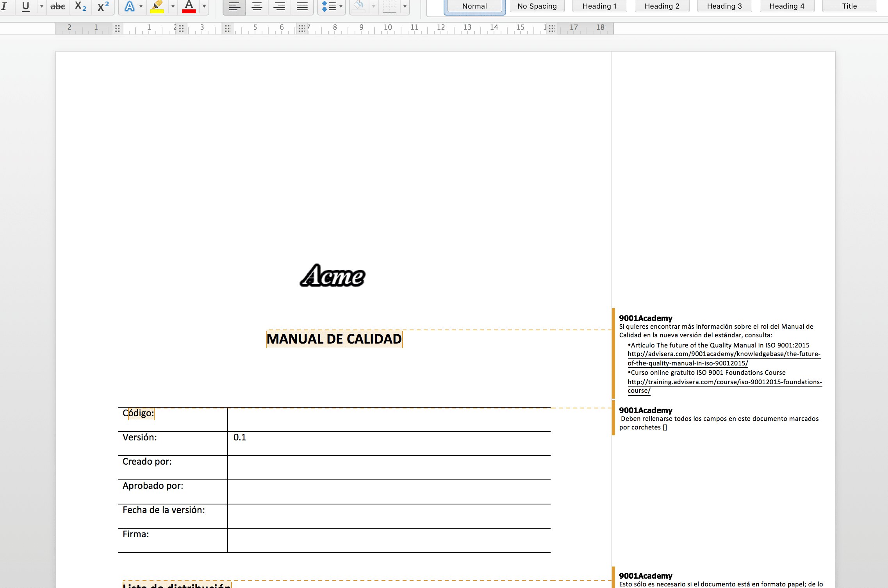Apply superscript formatting
The image size is (888, 588).
pos(102,7)
